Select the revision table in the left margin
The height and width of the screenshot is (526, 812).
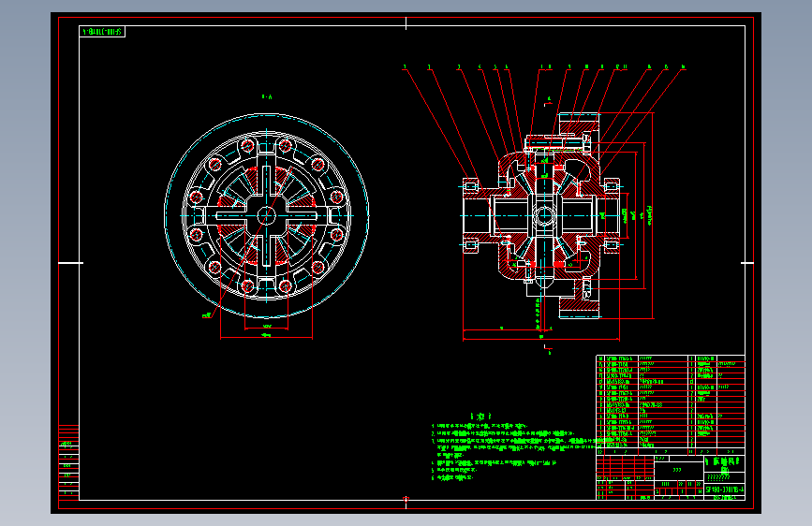68,462
